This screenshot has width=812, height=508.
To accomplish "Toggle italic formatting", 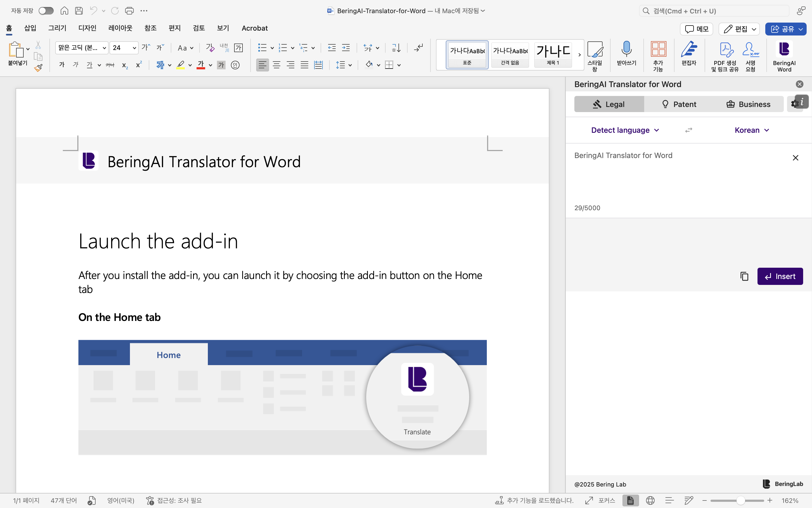I will click(75, 65).
